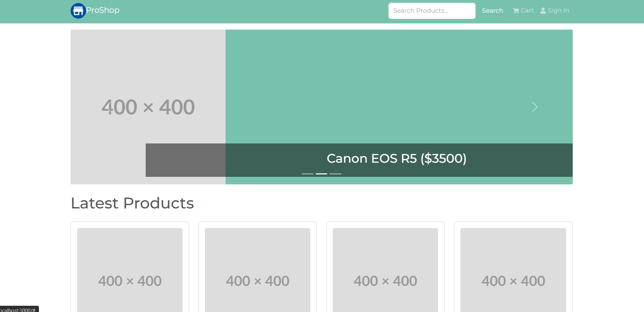Click the Latest Products heading

[x=132, y=203]
